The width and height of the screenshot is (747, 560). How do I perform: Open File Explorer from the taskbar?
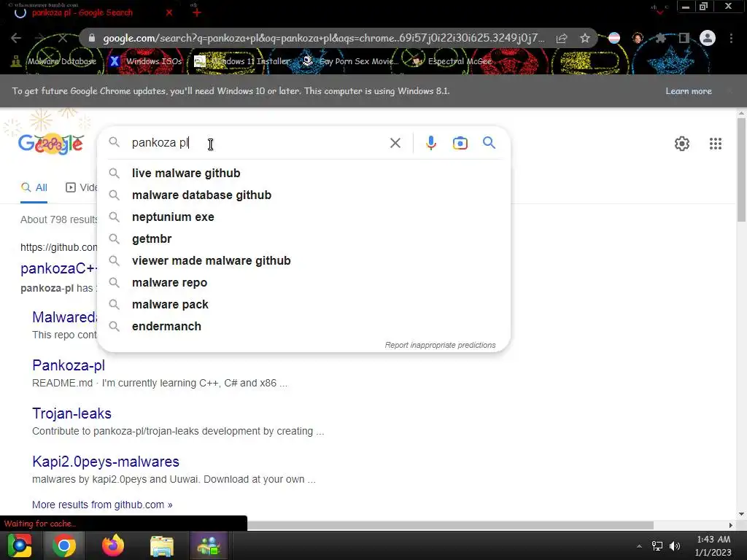(162, 545)
